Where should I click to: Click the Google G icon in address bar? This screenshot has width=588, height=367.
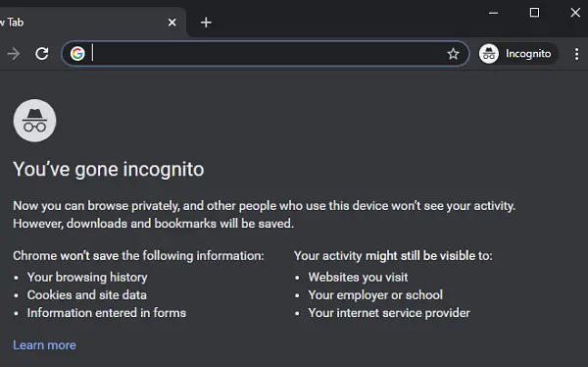point(77,54)
